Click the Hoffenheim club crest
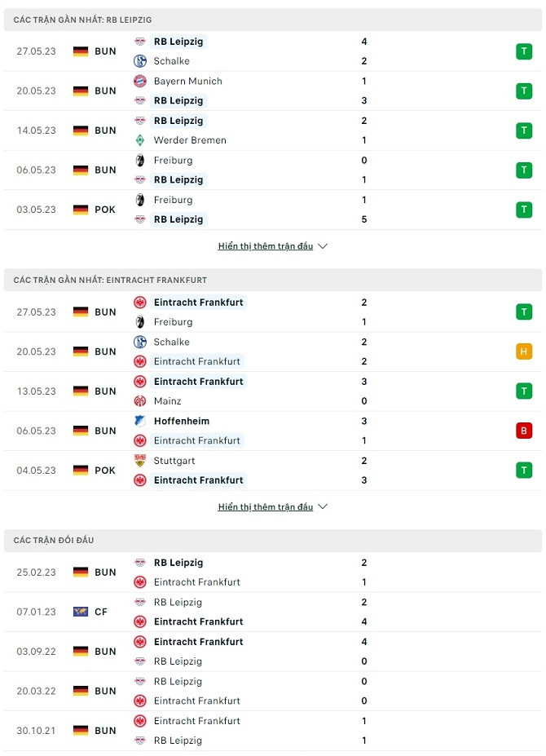The image size is (546, 756). (x=140, y=421)
